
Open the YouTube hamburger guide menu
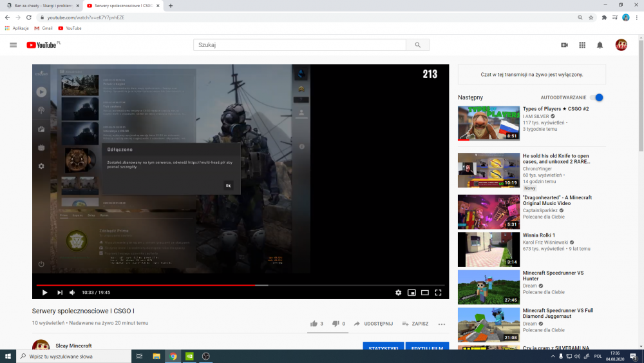[13, 45]
